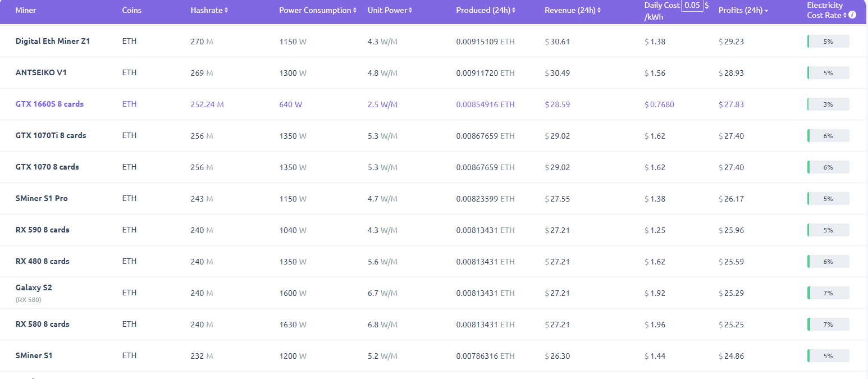Click the Electricity Cost Rate sort arrows
This screenshot has height=379, width=868.
845,15
